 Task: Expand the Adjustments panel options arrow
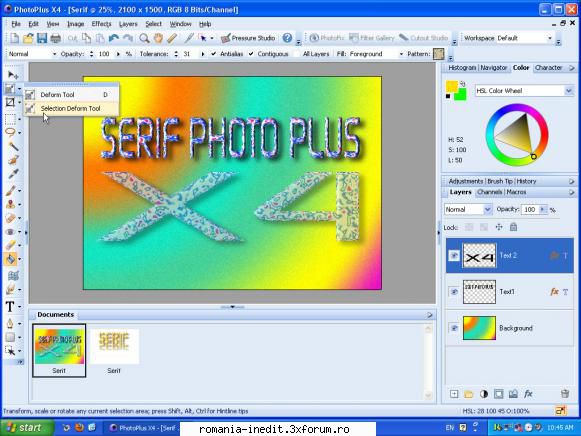tap(571, 181)
